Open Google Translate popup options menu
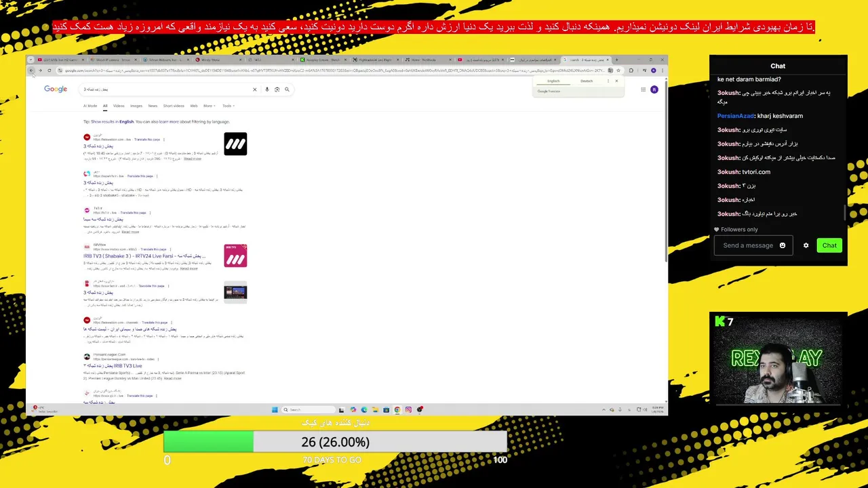This screenshot has width=868, height=488. (608, 81)
